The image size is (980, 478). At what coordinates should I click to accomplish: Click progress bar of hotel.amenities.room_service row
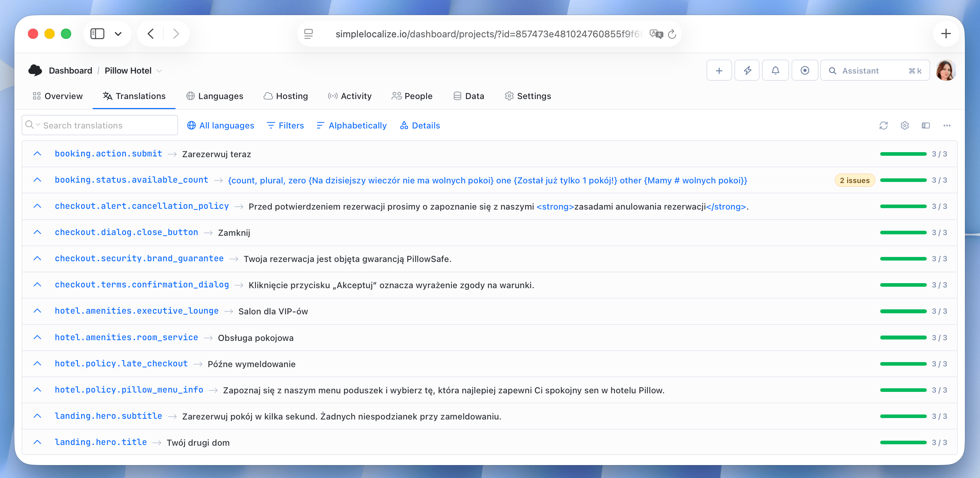tap(903, 338)
